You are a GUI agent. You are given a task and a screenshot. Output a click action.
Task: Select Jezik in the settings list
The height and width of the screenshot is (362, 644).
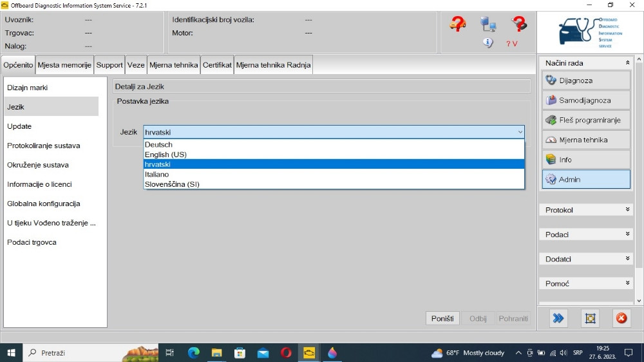[52, 107]
